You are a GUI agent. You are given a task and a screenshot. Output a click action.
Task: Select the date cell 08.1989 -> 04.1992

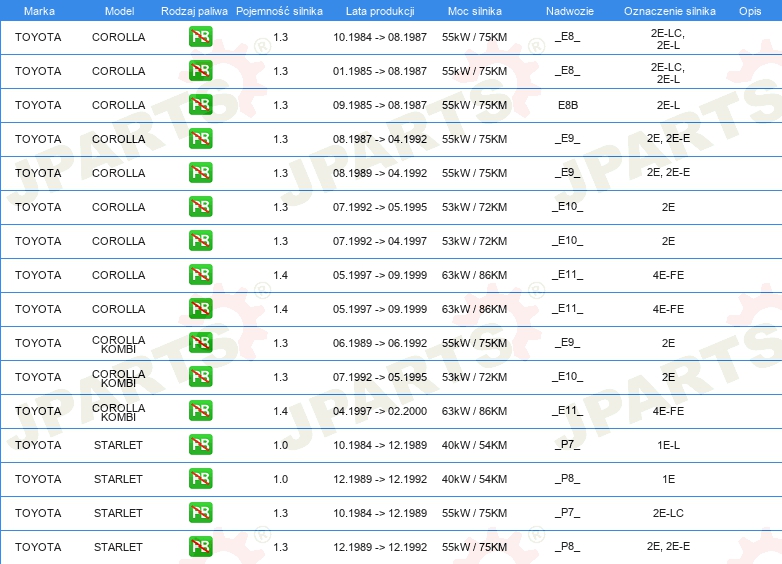(380, 173)
